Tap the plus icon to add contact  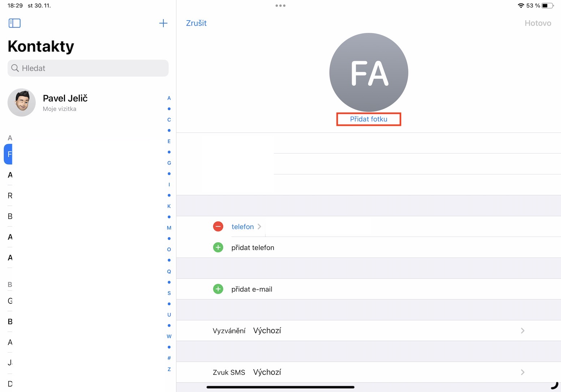163,23
